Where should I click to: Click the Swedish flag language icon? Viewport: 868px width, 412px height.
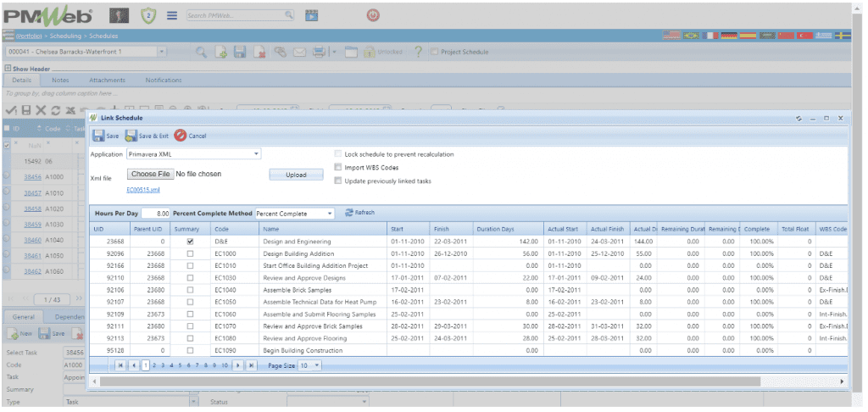coord(843,36)
